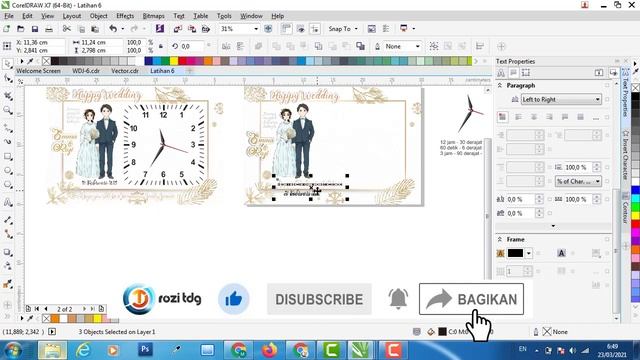
Task: Click the Full-screen preview icon beside zoom
Action: point(268,29)
